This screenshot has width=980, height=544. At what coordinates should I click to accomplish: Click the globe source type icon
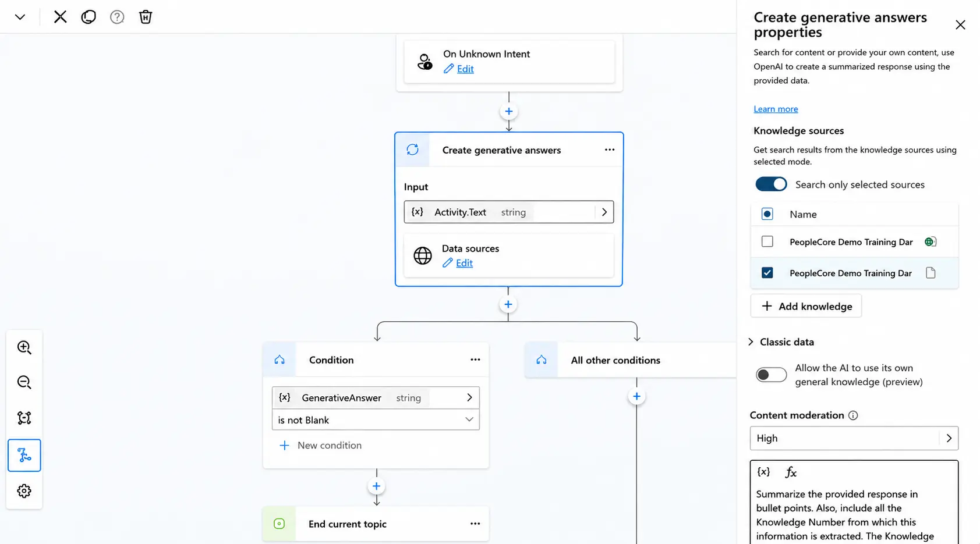931,241
